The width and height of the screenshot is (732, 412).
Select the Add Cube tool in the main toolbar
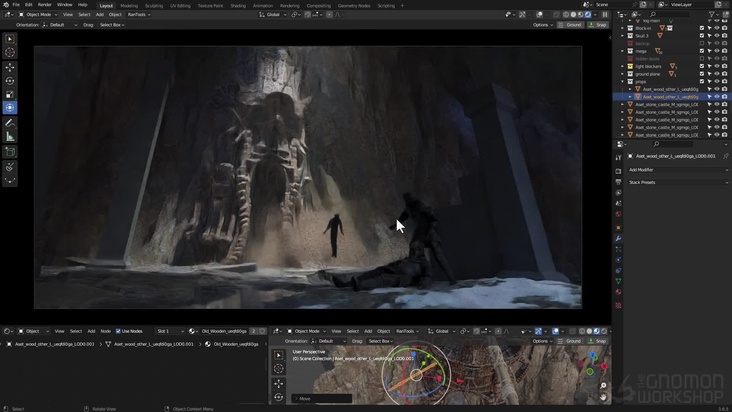click(10, 152)
